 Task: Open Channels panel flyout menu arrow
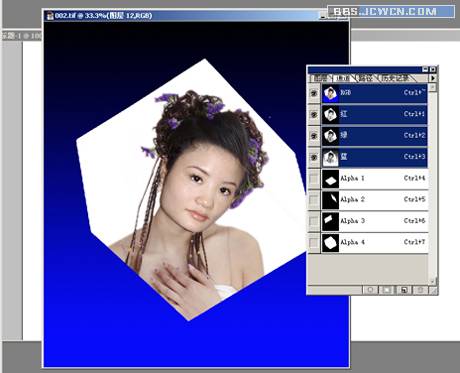point(433,78)
